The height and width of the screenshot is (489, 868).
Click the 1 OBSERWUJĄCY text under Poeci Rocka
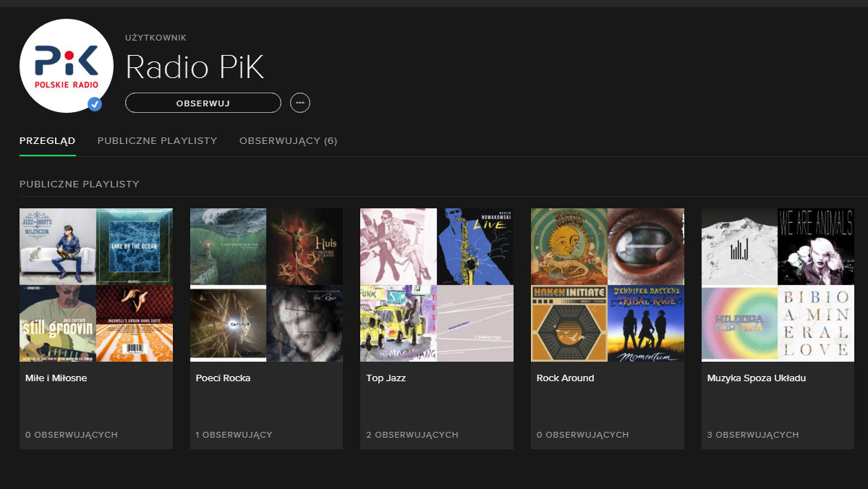point(234,435)
